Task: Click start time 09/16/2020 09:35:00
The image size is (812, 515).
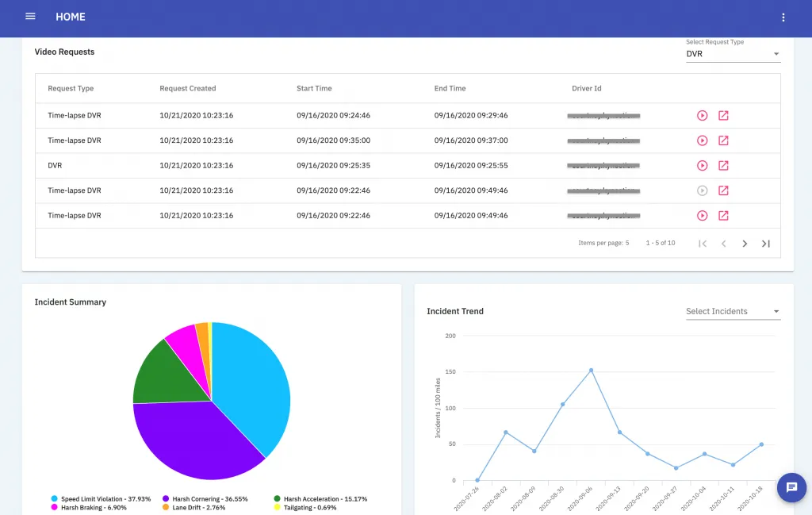Action: click(x=333, y=140)
